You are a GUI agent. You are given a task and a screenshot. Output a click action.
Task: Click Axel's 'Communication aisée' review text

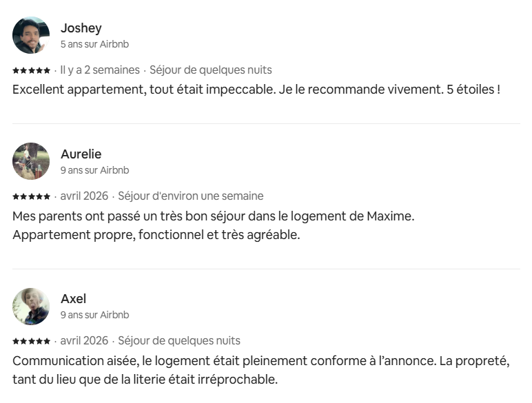[x=261, y=370]
